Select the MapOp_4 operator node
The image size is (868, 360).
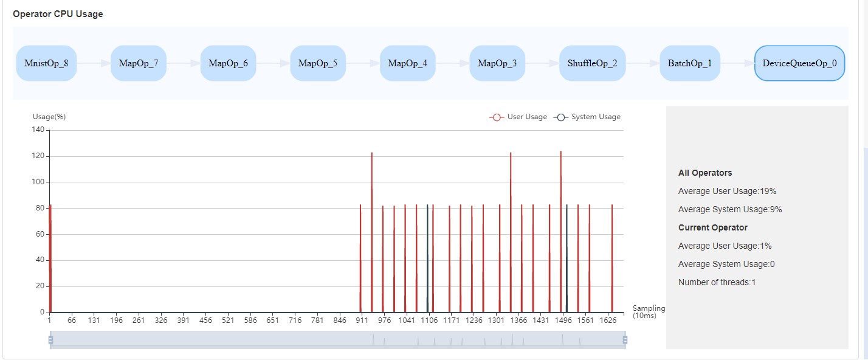coord(407,63)
